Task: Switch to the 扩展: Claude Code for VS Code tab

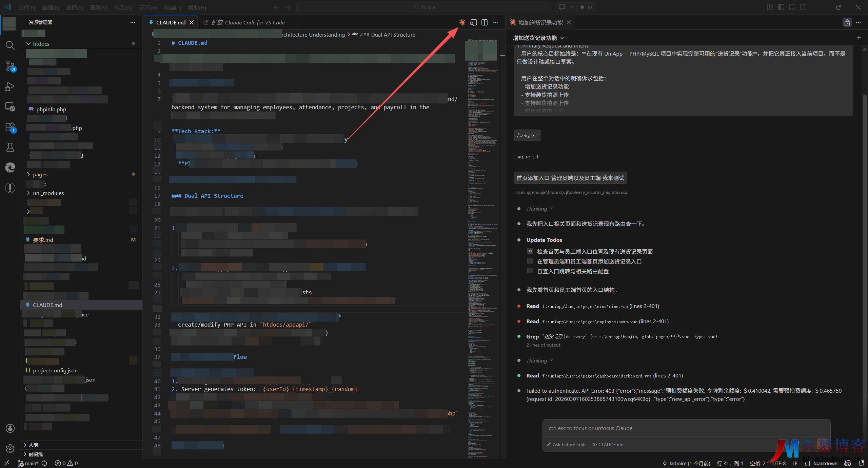Action: (248, 22)
